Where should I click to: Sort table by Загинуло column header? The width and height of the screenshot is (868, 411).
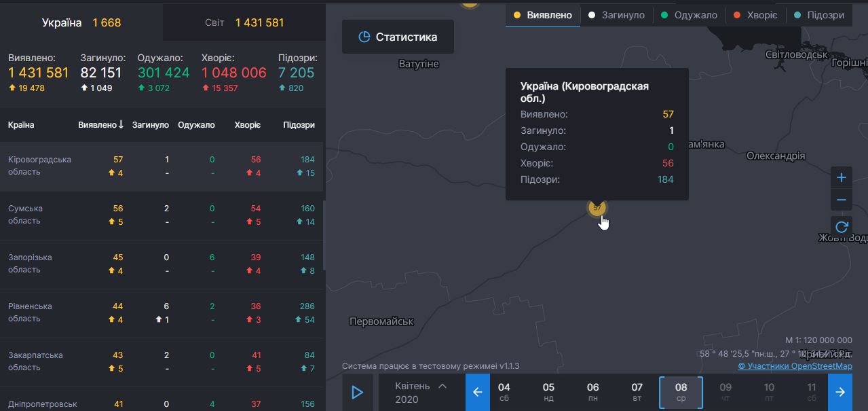click(x=151, y=125)
